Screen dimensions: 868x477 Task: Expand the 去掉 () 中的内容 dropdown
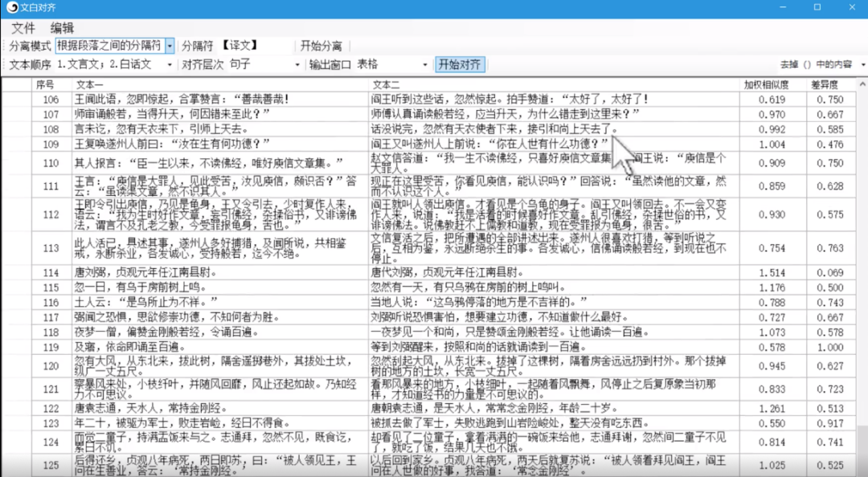coord(863,65)
